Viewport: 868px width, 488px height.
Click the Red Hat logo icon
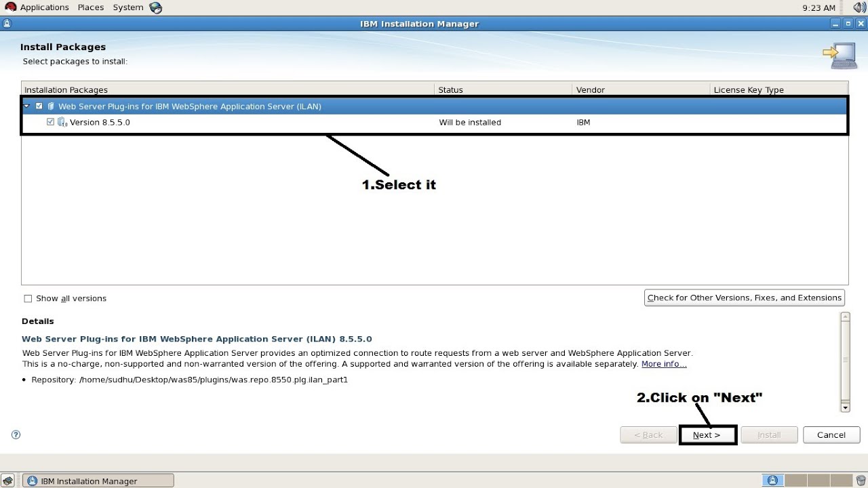(x=10, y=7)
